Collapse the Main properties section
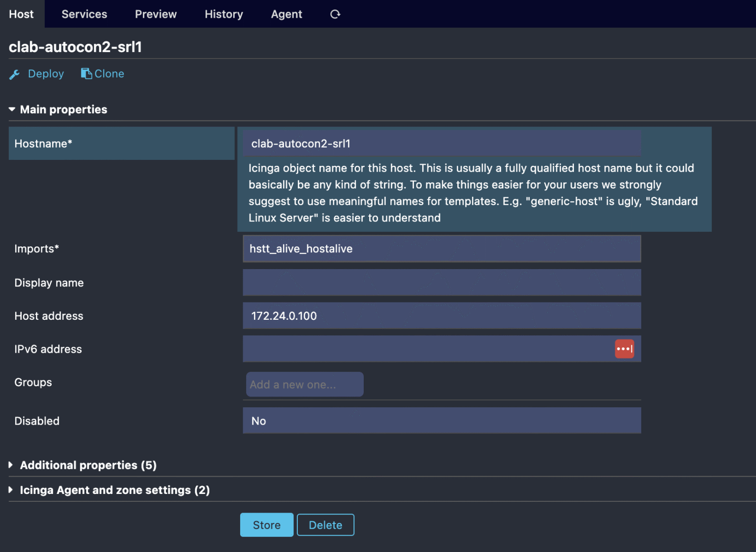Screen dimensions: 756x552 [x=11, y=109]
